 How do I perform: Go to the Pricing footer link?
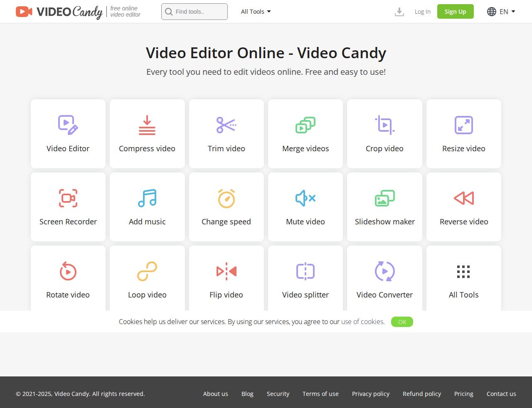463,394
